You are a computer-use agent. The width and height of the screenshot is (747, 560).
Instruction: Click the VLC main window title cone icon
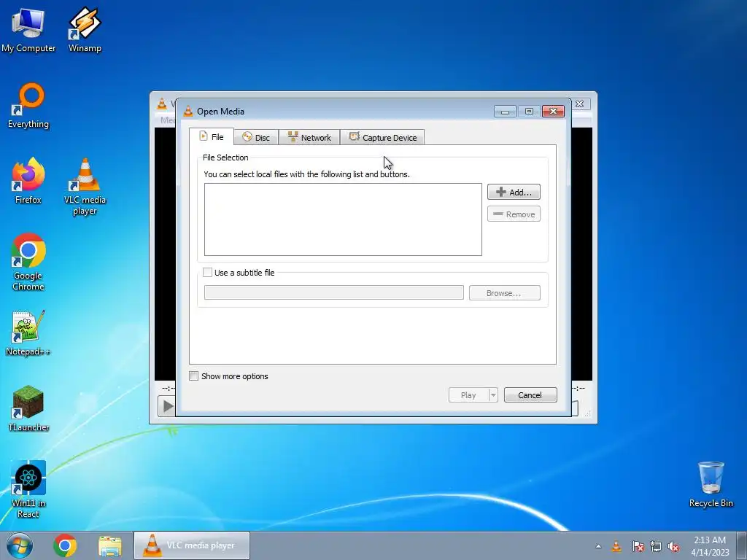162,104
